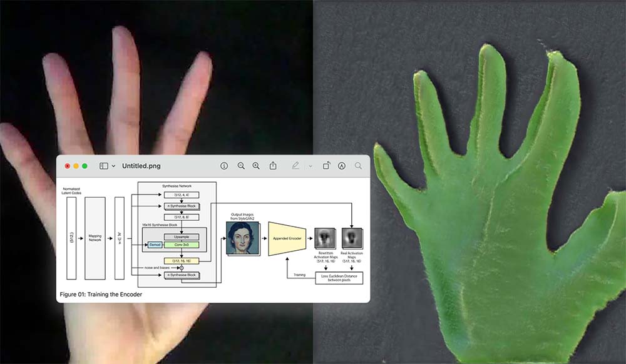Click the Untitled.png window title
The width and height of the screenshot is (626, 364).
[141, 166]
